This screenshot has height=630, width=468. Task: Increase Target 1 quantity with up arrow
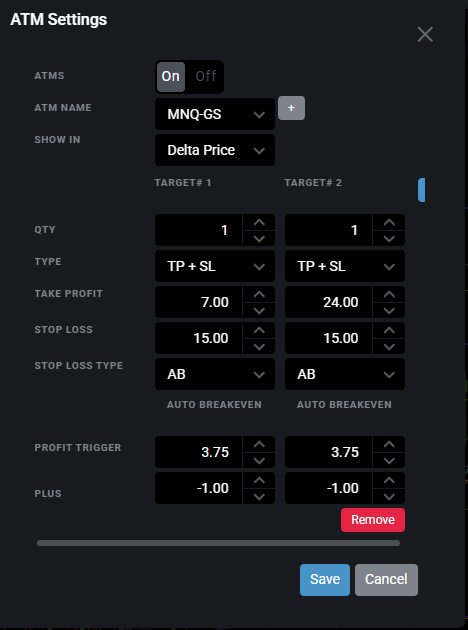[259, 222]
